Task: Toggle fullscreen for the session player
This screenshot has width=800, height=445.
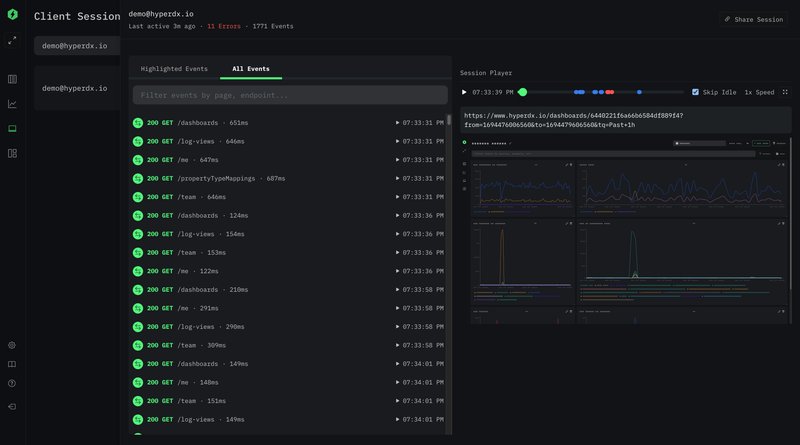Action: coord(785,92)
